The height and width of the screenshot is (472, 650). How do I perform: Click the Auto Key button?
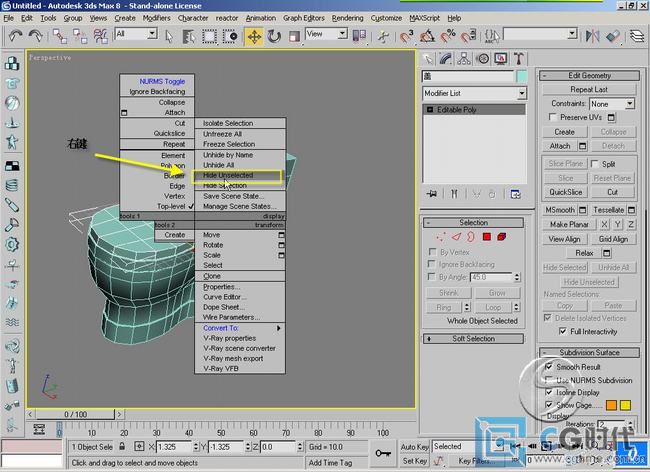(414, 447)
